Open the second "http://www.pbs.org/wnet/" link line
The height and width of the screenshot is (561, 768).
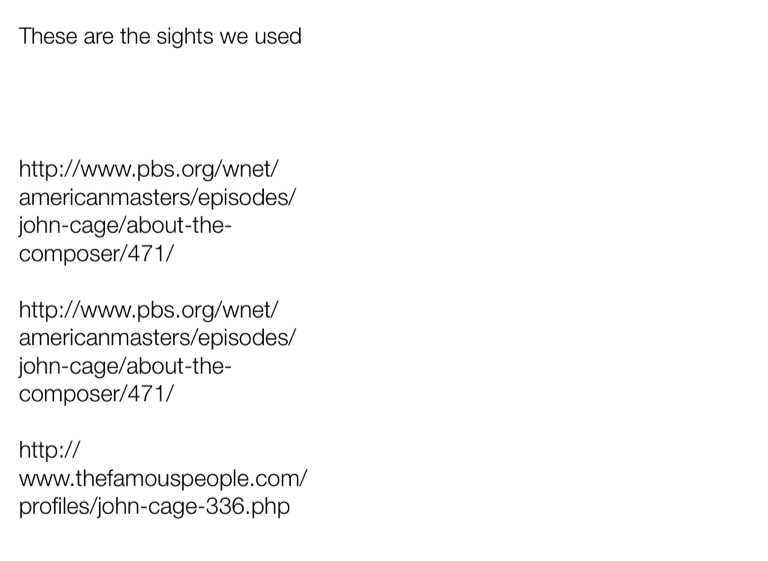click(148, 309)
